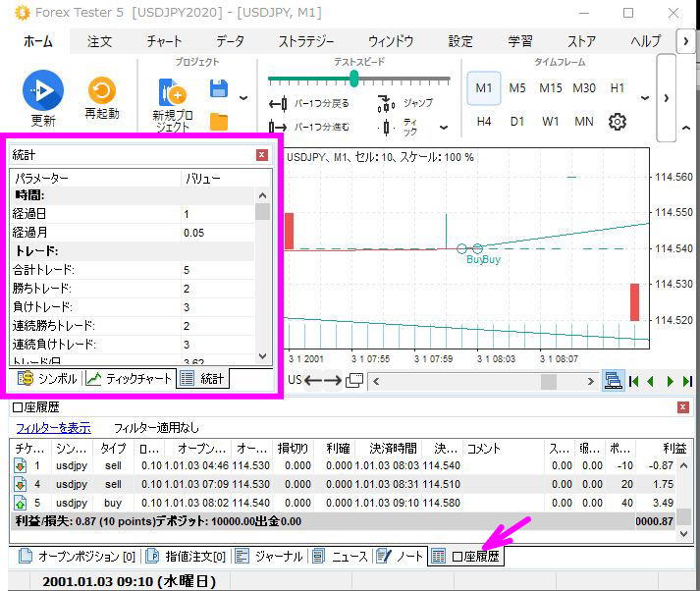Screen dimensions: 700x591
Task: Create a new project with 新規プロジェクト
Action: 173,105
